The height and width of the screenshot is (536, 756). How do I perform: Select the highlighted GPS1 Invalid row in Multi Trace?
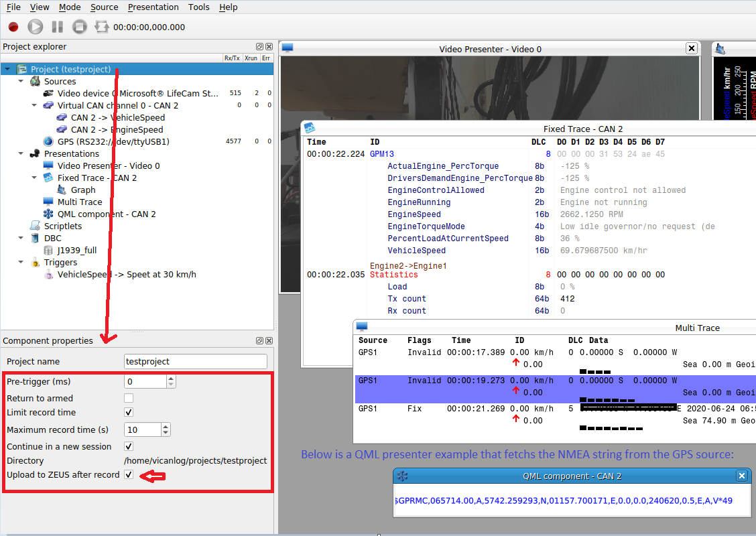[x=556, y=389]
